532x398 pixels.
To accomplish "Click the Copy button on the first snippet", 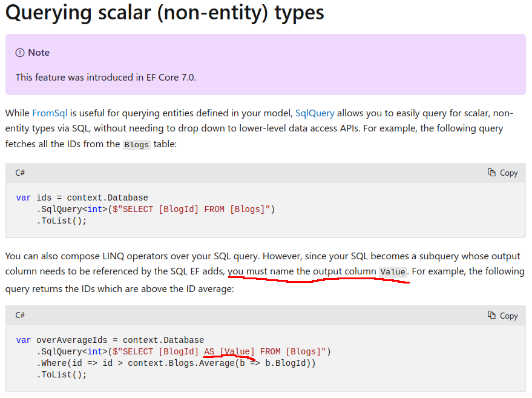I will (502, 173).
